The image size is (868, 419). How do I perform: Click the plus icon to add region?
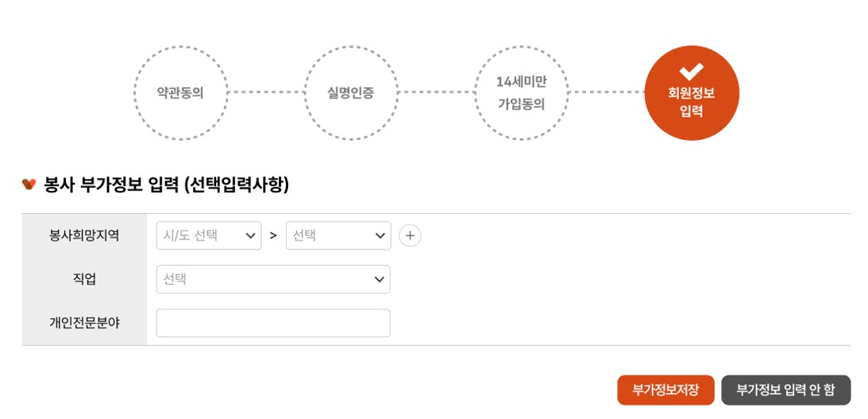coord(410,235)
